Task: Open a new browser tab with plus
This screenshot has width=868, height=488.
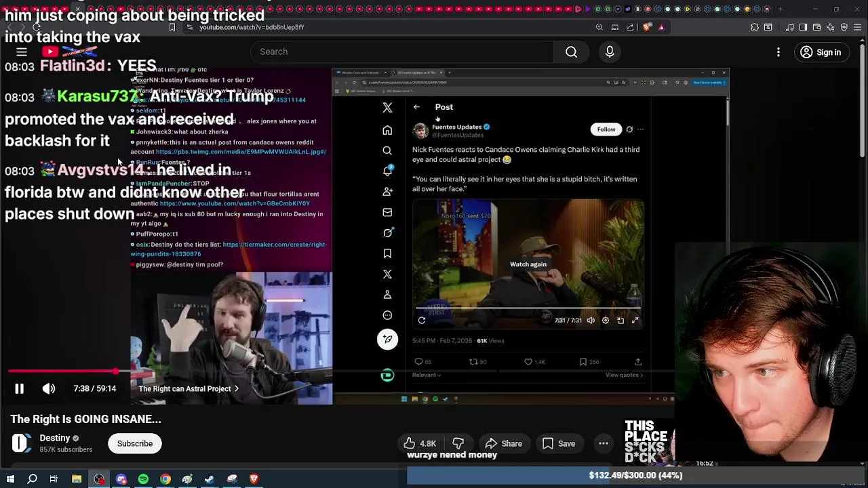Action: point(780,9)
